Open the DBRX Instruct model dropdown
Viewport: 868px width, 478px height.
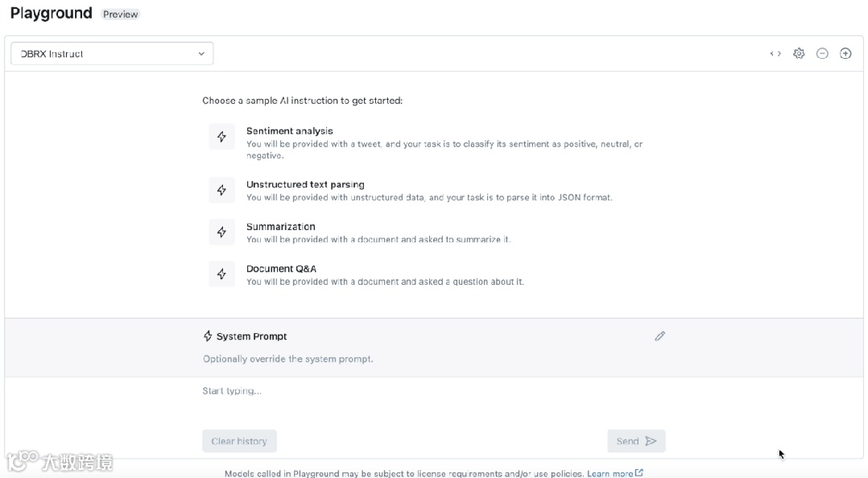112,54
